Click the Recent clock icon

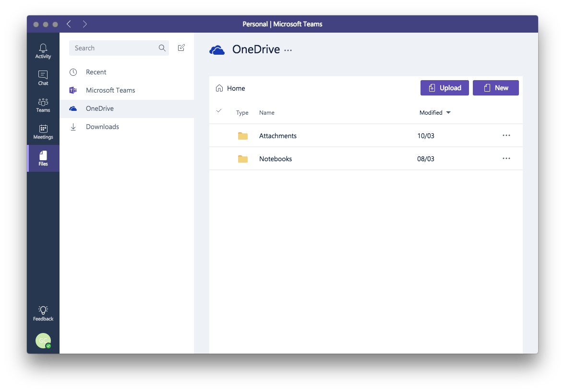[x=73, y=72]
